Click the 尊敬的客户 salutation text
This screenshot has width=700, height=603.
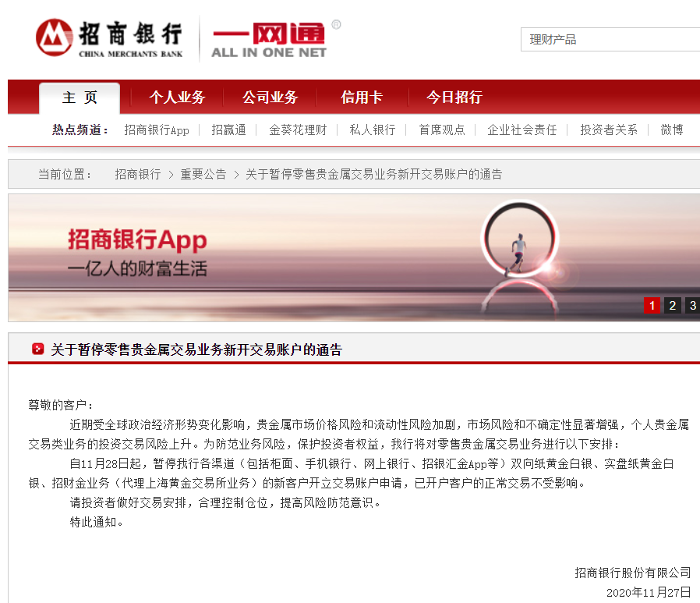(x=61, y=405)
